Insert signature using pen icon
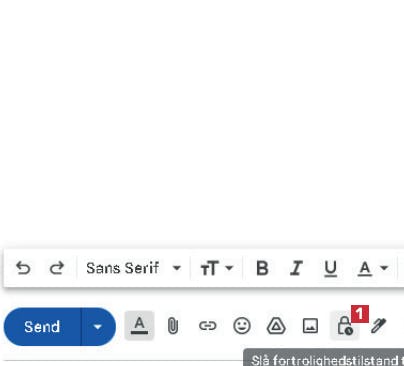This screenshot has width=404, height=366. [x=379, y=326]
